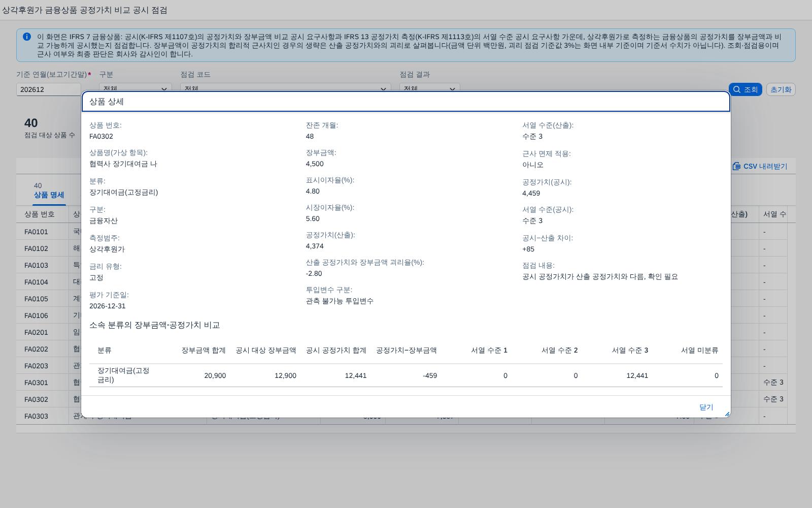This screenshot has height=508, width=812.
Task: Click the 상품 상세 dialog title
Action: click(x=107, y=102)
